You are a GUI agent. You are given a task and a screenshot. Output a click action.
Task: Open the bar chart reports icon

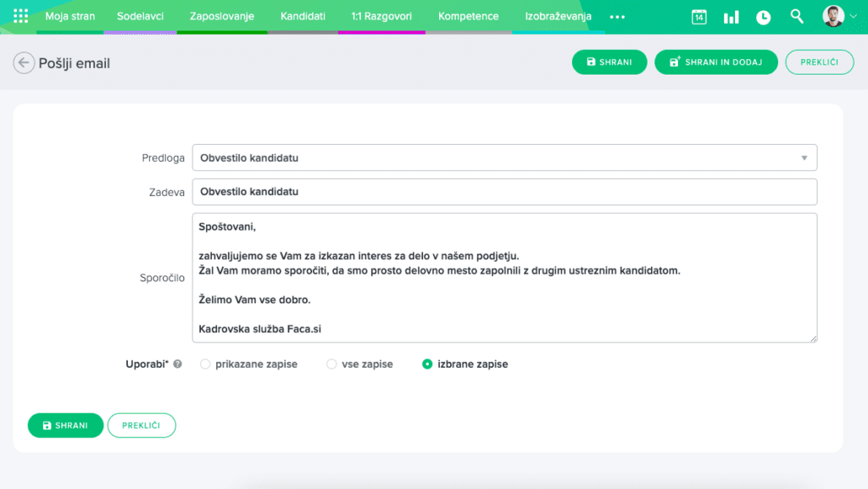tap(731, 17)
